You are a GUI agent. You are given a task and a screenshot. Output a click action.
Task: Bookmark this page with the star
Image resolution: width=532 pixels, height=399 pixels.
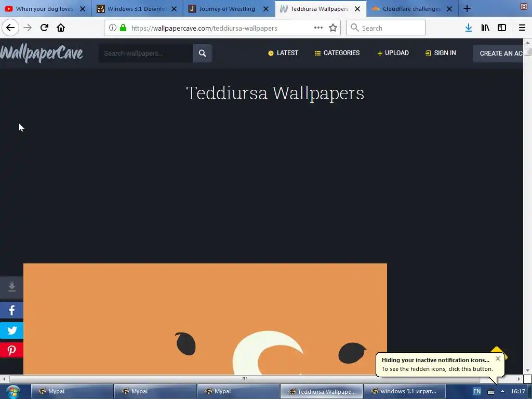(333, 28)
